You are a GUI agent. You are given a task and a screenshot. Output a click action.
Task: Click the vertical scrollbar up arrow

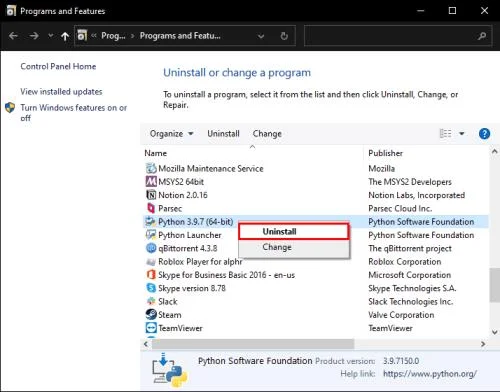(494, 152)
